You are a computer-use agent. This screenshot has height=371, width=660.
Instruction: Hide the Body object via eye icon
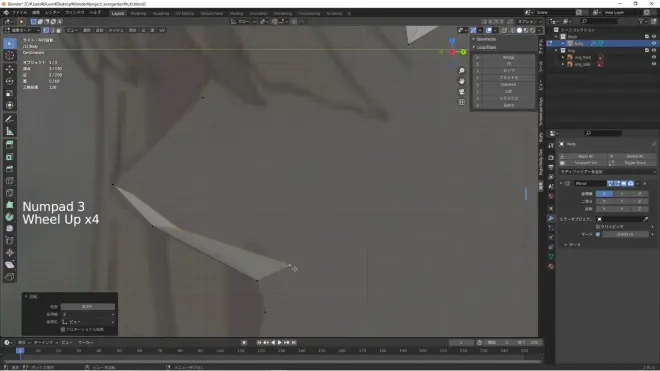(654, 43)
